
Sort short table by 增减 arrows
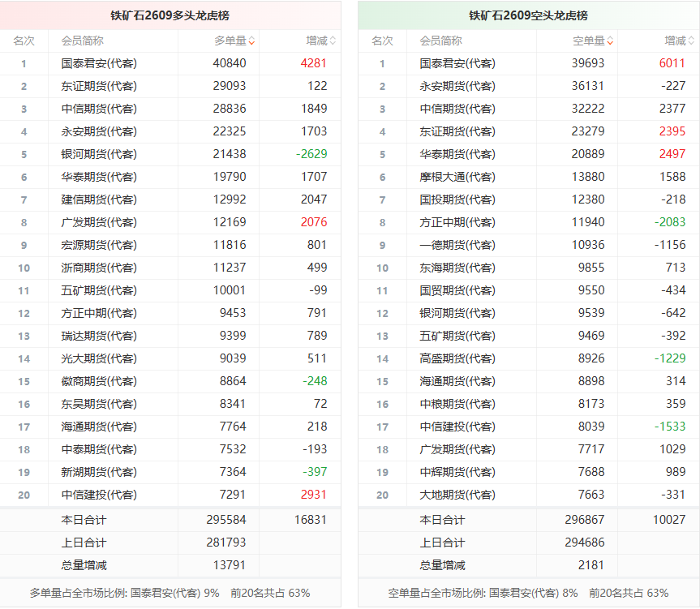691,41
